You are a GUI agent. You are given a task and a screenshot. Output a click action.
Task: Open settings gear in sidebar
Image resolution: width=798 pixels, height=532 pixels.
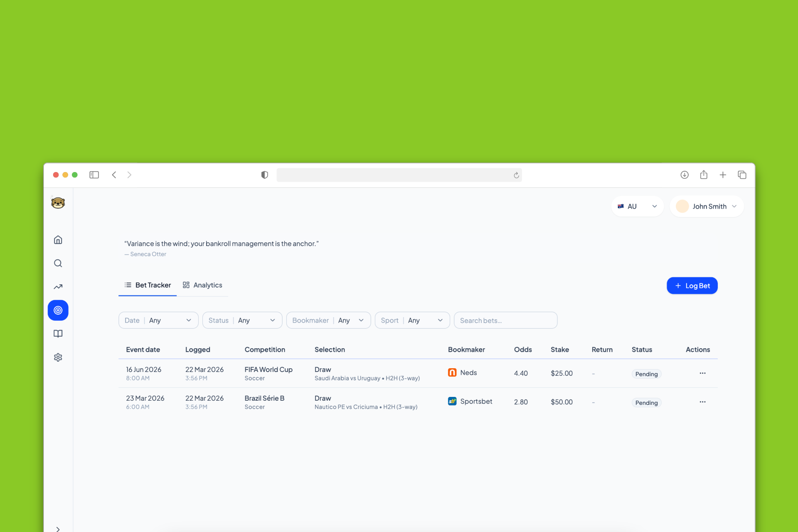pos(58,357)
